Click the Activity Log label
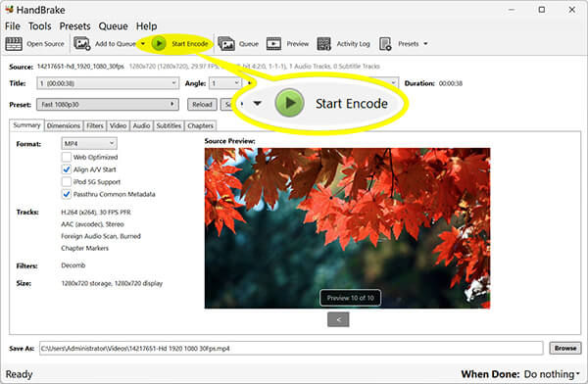This screenshot has width=588, height=384. pyautogui.click(x=353, y=44)
